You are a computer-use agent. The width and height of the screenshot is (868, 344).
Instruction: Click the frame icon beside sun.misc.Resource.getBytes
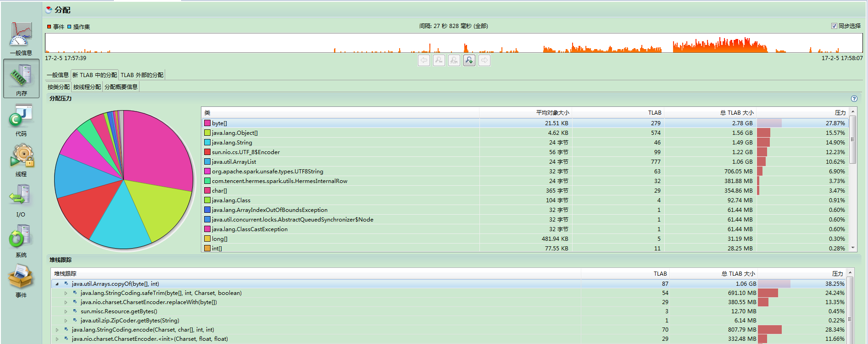(75, 311)
